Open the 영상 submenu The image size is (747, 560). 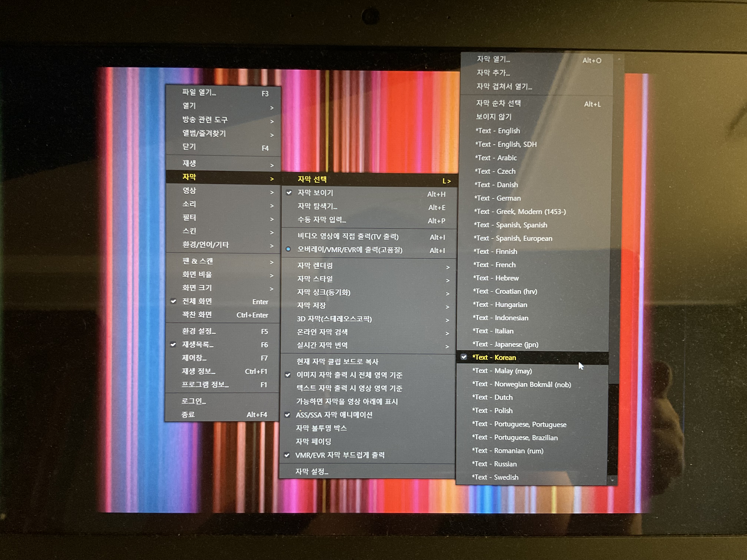pos(224,191)
